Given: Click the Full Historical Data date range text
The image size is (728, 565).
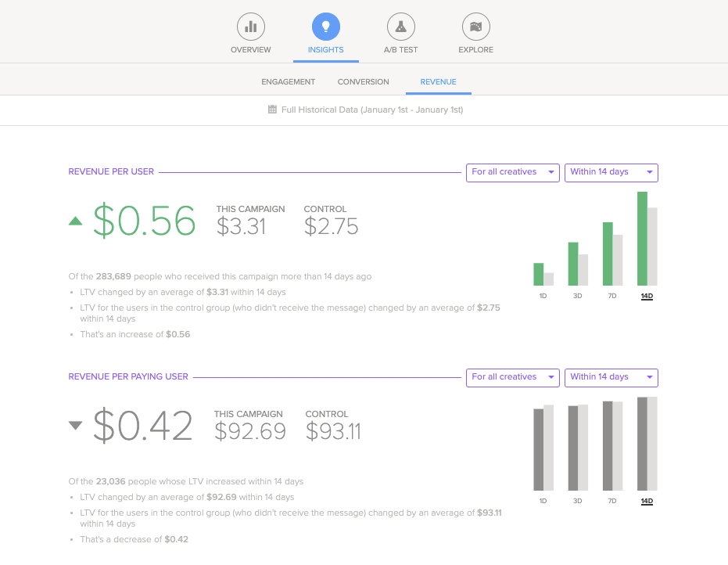Looking at the screenshot, I should [x=371, y=110].
